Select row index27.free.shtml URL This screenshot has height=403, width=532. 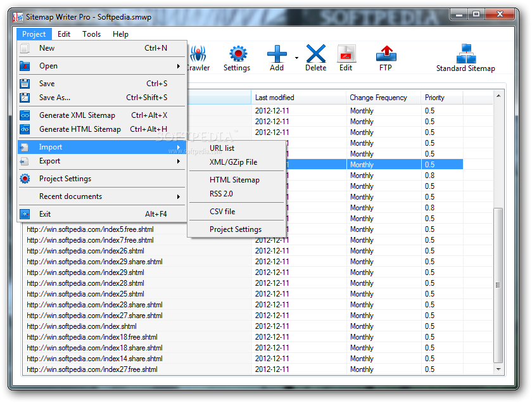92,369
